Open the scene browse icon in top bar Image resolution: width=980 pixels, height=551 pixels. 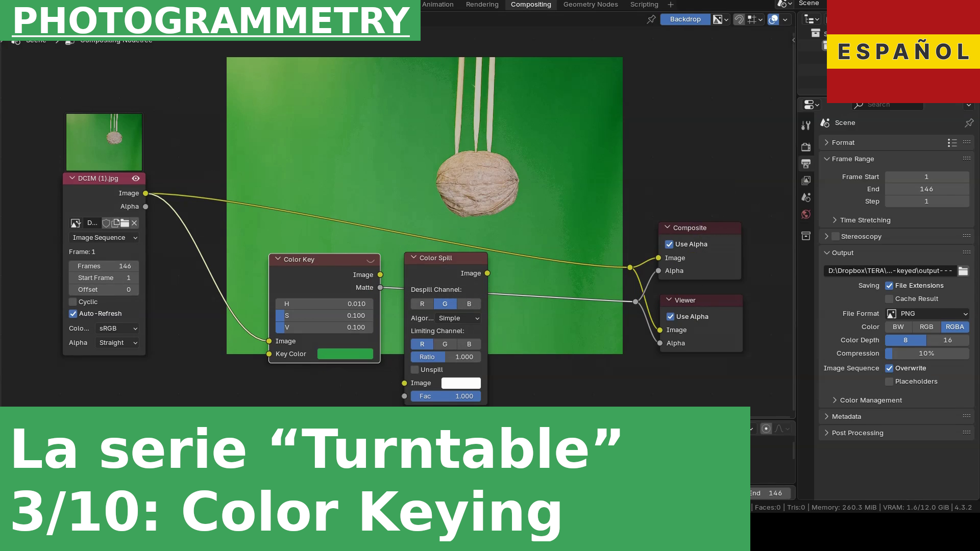tap(785, 4)
